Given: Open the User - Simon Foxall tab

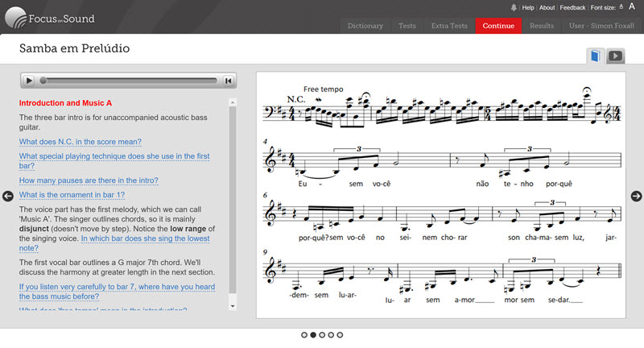Looking at the screenshot, I should coord(601,26).
